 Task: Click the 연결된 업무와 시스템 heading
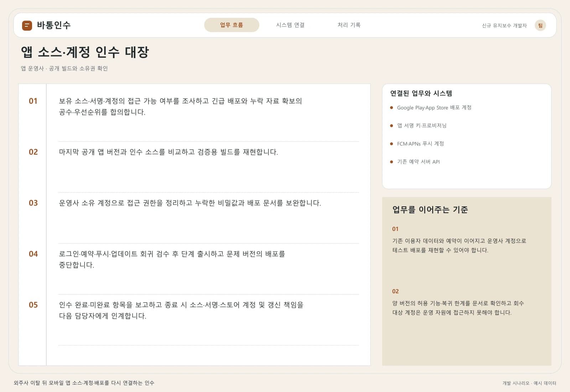pyautogui.click(x=421, y=93)
